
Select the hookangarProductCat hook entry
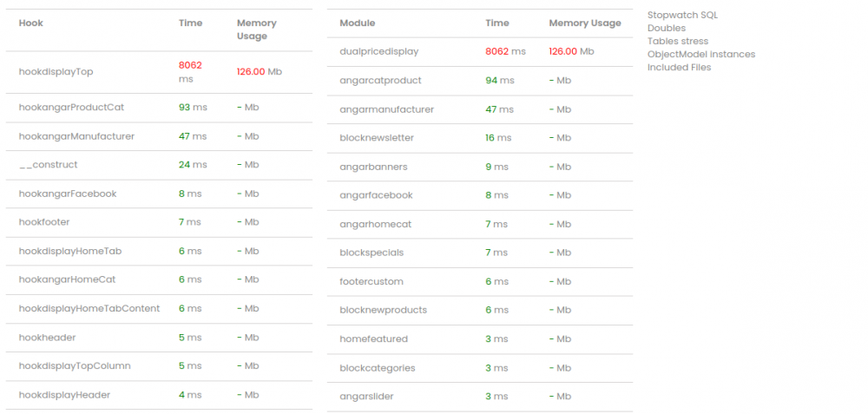(71, 108)
